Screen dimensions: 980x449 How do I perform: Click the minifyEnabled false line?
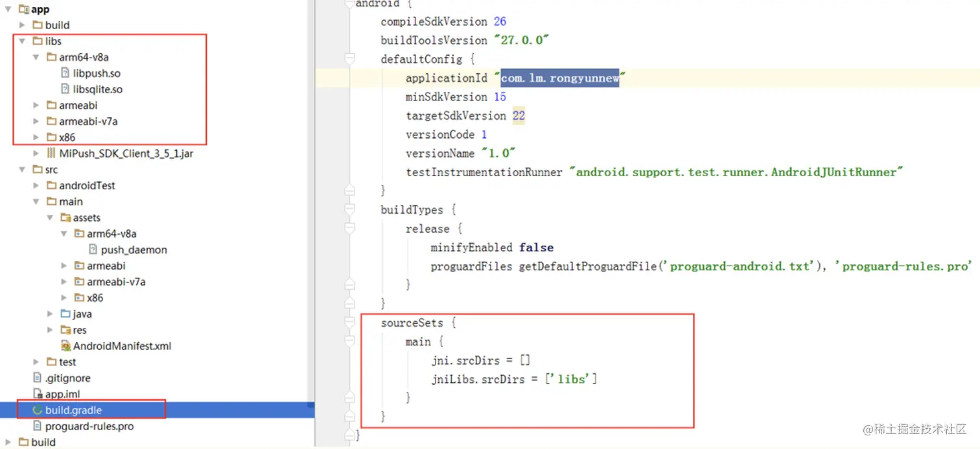click(x=492, y=248)
